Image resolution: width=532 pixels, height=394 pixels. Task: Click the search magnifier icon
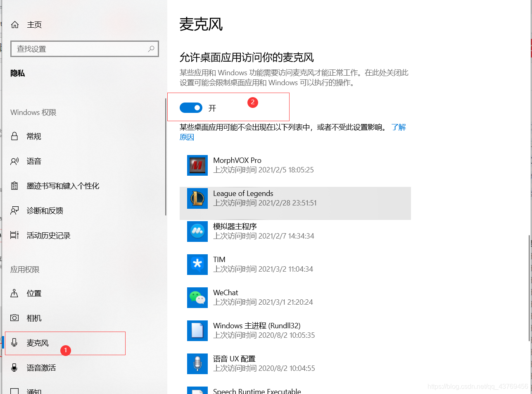point(151,49)
